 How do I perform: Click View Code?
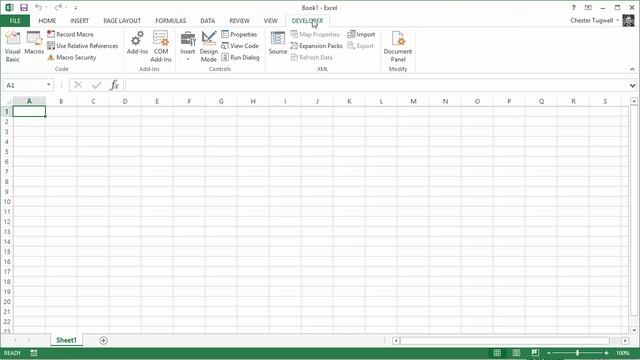pos(240,46)
